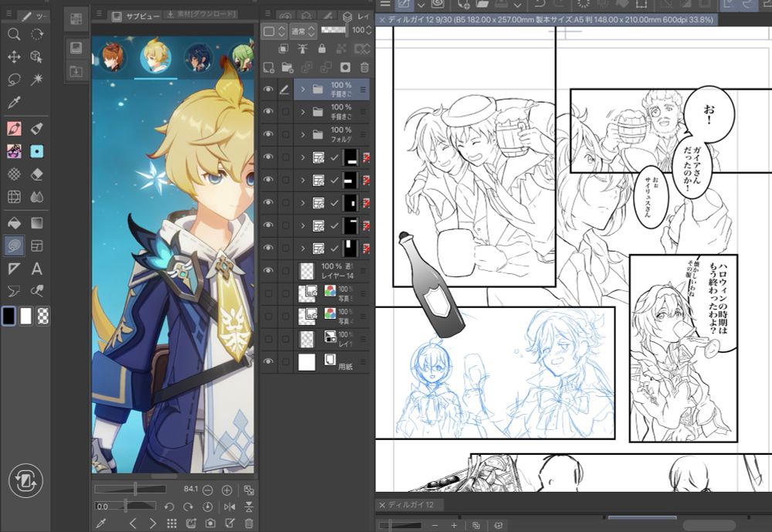The image size is (772, 532).
Task: Select the orange-haired character thumbnail in Sub View
Action: [112, 57]
